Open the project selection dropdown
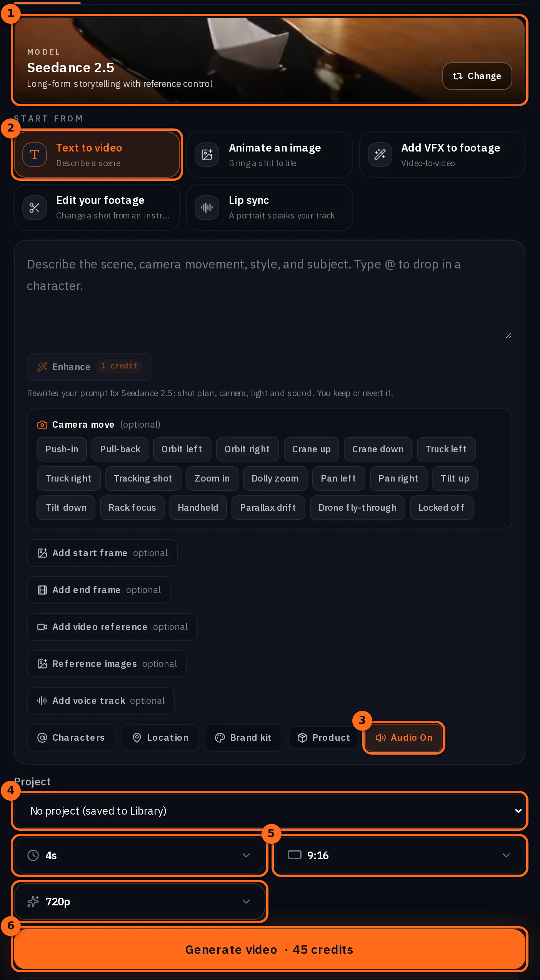 [x=270, y=811]
